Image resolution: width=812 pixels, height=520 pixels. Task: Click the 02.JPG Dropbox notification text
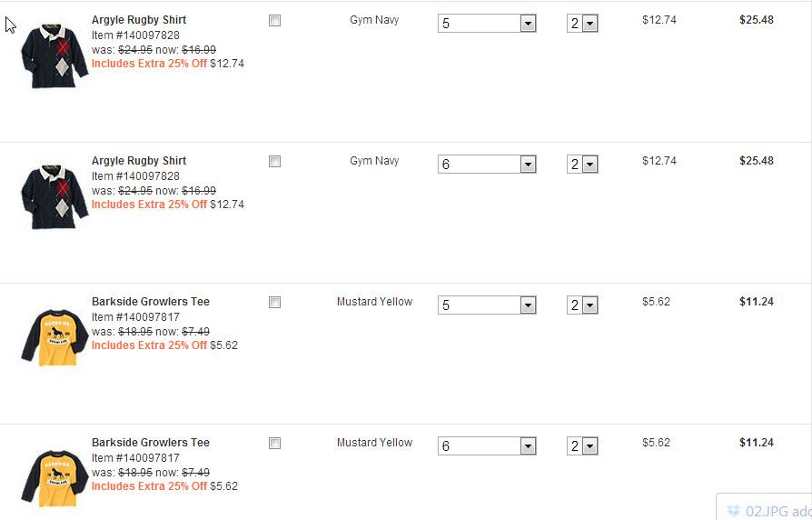click(x=777, y=511)
